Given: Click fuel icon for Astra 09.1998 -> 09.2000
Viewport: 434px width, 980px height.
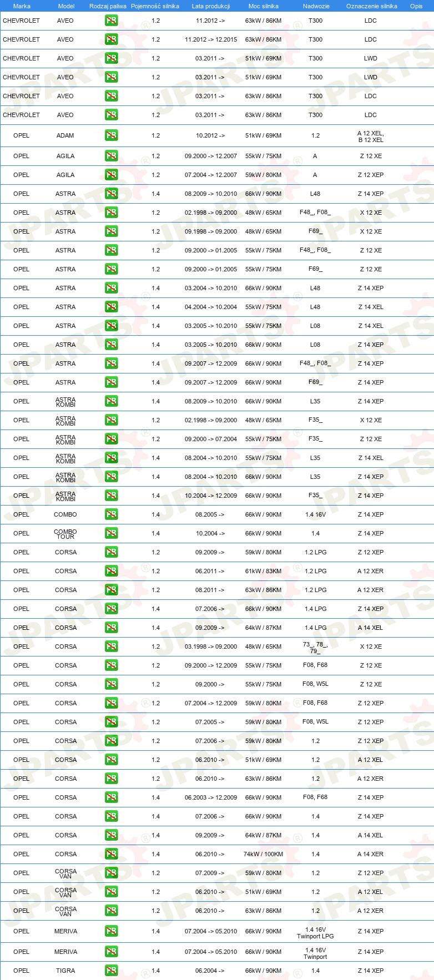Looking at the screenshot, I should pyautogui.click(x=112, y=231).
